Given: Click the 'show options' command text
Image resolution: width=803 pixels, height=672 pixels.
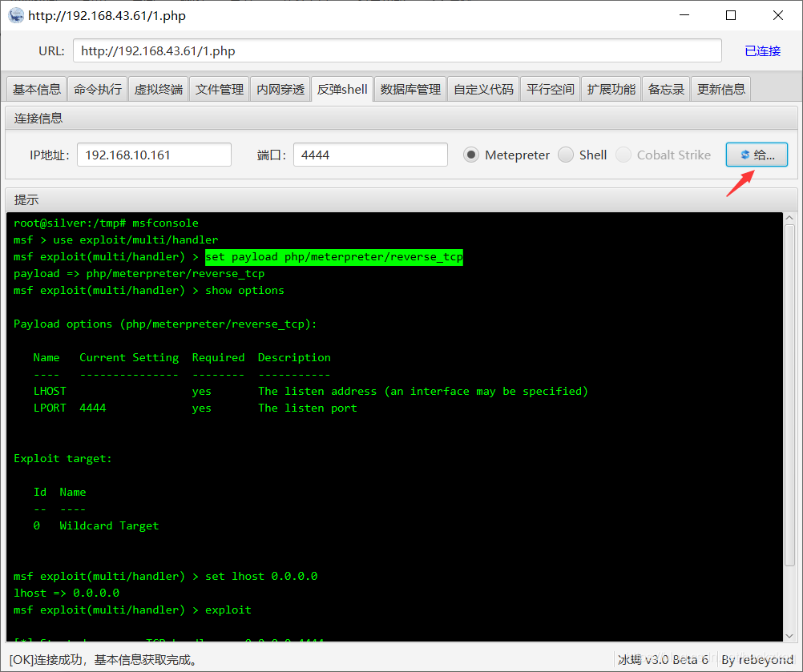Looking at the screenshot, I should pyautogui.click(x=244, y=290).
